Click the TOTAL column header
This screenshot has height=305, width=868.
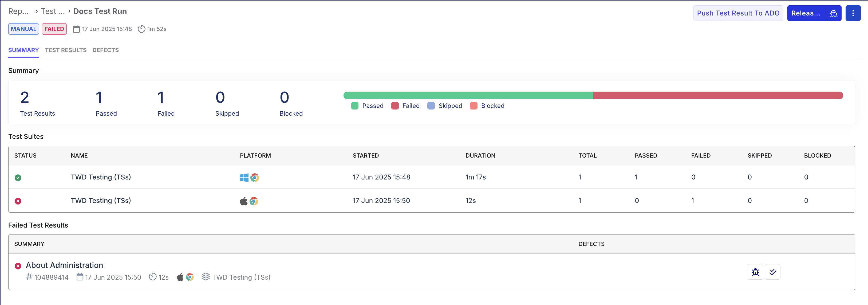[587, 156]
